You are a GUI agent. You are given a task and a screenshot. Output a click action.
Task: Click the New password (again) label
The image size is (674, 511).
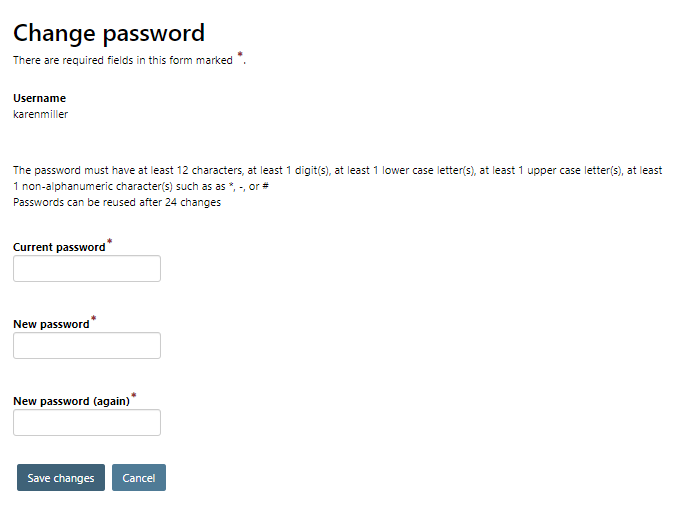[x=71, y=401]
